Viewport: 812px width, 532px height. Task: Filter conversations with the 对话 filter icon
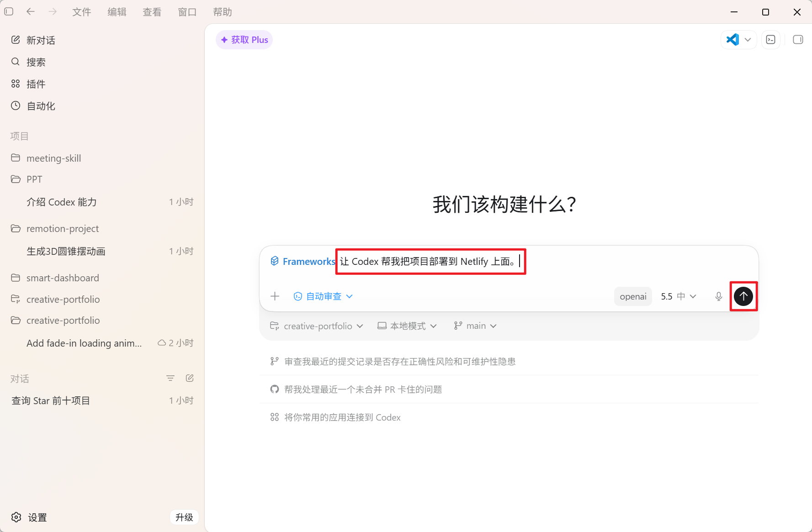coord(170,378)
